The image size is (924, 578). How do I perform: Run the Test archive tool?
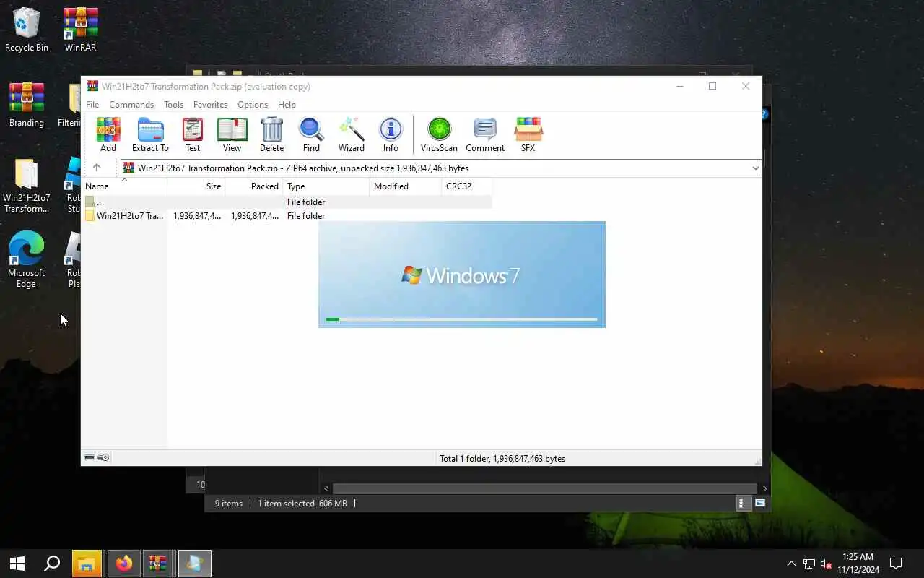tap(193, 135)
